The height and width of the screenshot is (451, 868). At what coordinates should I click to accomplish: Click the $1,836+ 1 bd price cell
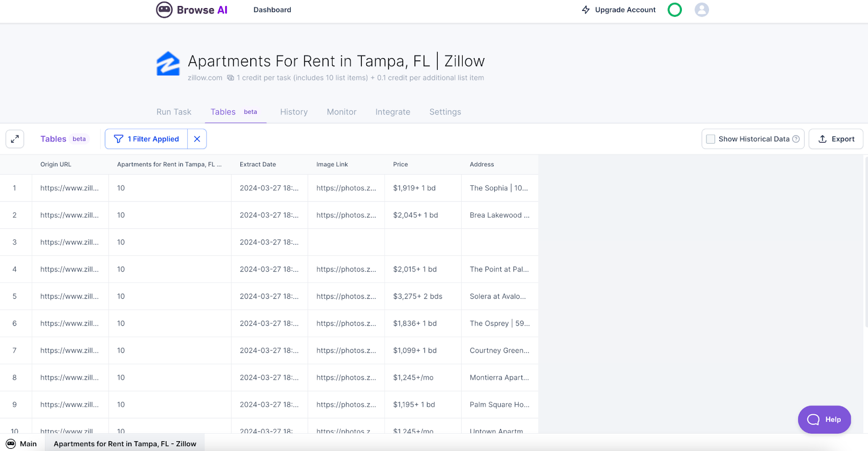click(x=423, y=324)
